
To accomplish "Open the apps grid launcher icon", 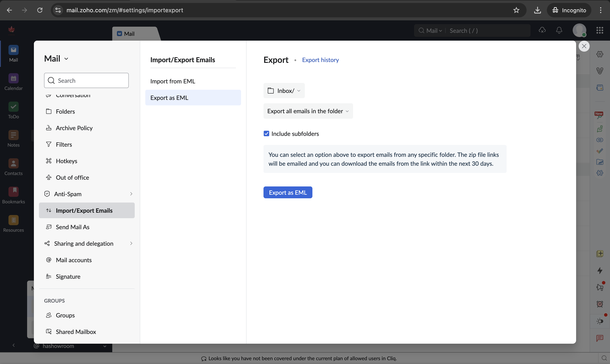I will (599, 30).
